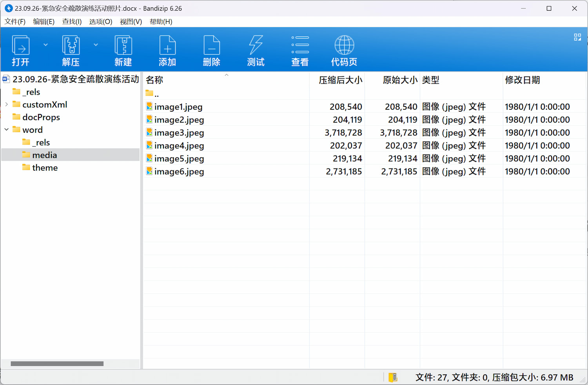
Task: Click compressed size 3,718,728 of image3.jpeg
Action: 343,133
